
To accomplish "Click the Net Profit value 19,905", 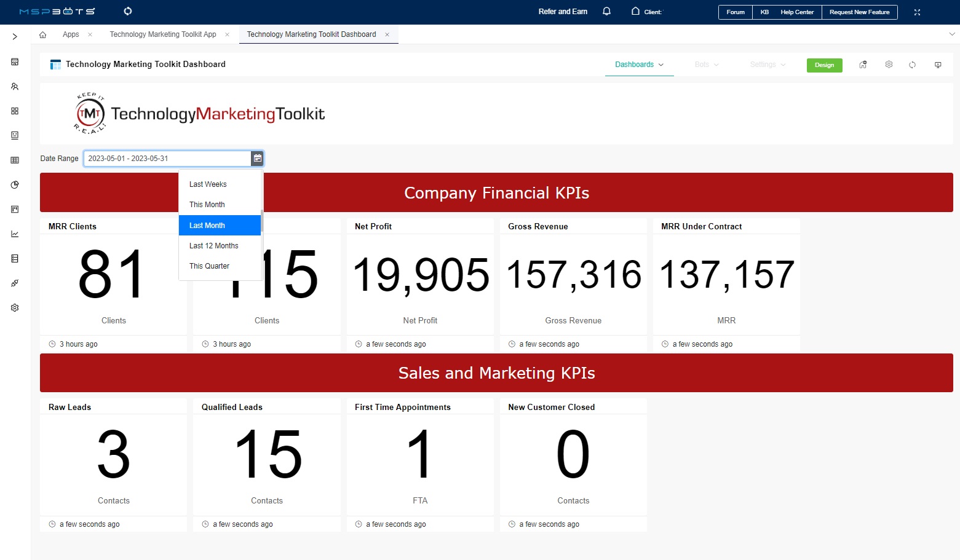I will 421,274.
